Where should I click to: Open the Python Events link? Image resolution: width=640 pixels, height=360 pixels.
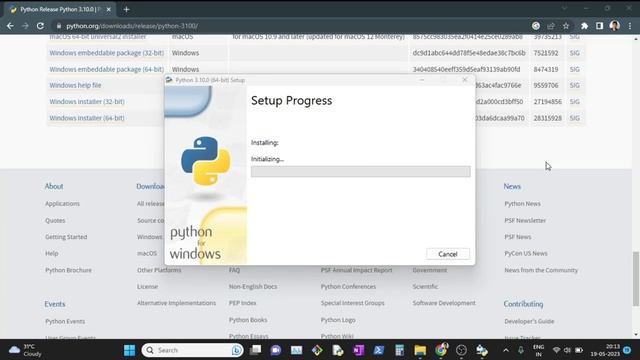[x=65, y=321]
